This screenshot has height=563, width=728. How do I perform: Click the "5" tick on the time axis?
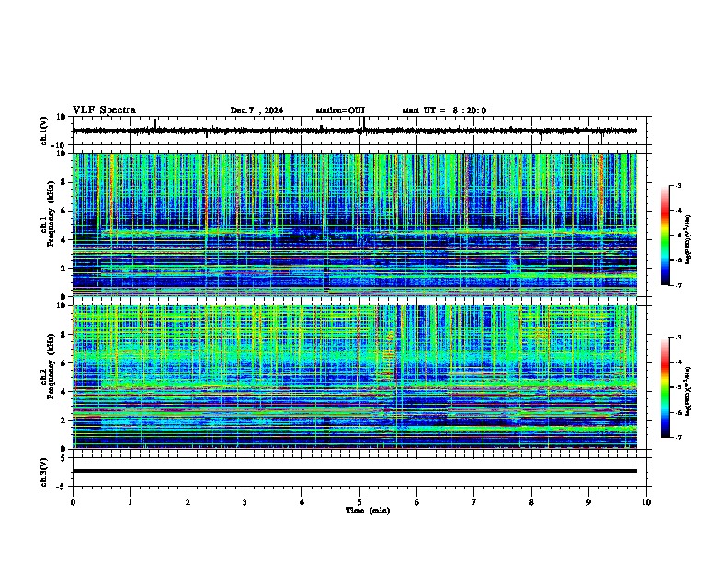359,502
